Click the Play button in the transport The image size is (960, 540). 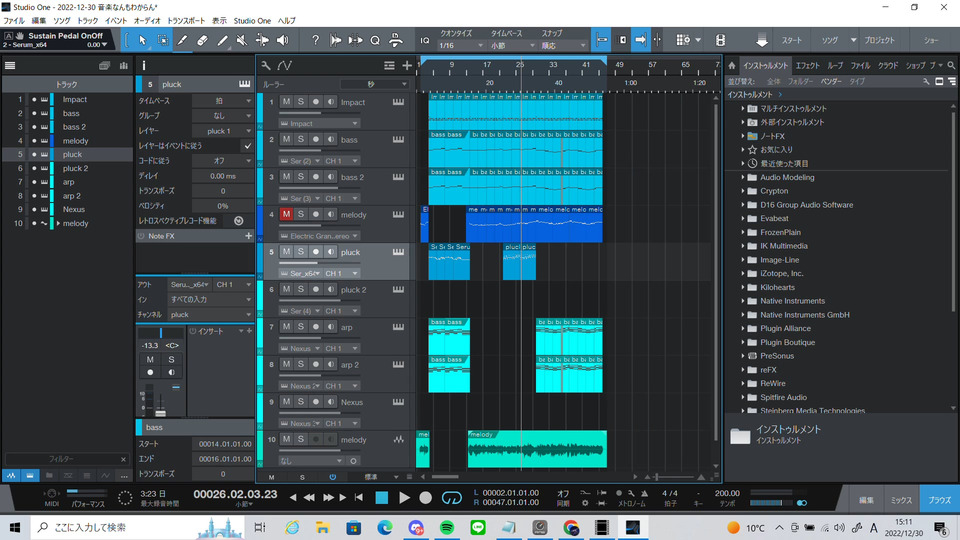(x=404, y=497)
